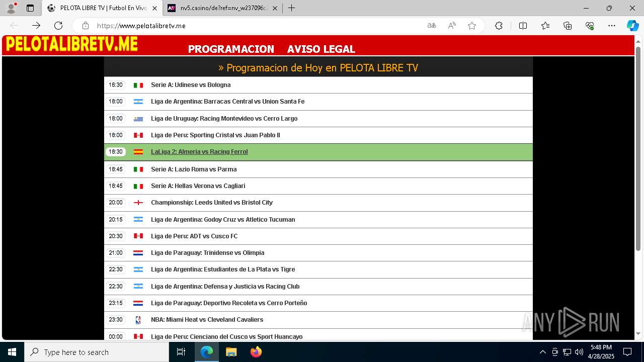Open the Edge profile avatar
The height and width of the screenshot is (362, 644).
pyautogui.click(x=11, y=8)
